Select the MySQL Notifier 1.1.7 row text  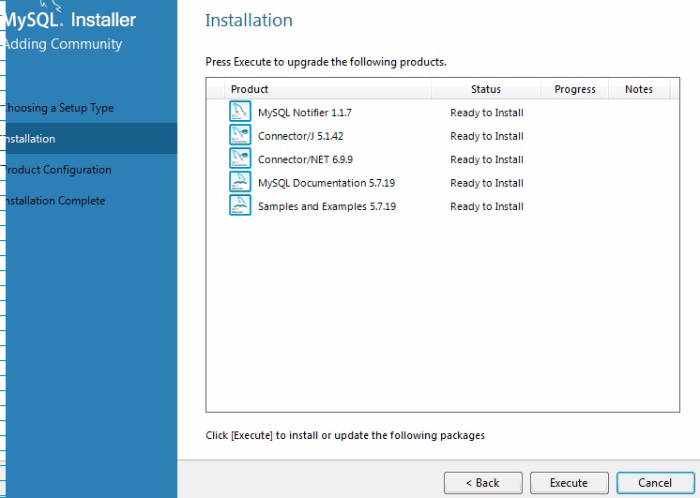(305, 113)
